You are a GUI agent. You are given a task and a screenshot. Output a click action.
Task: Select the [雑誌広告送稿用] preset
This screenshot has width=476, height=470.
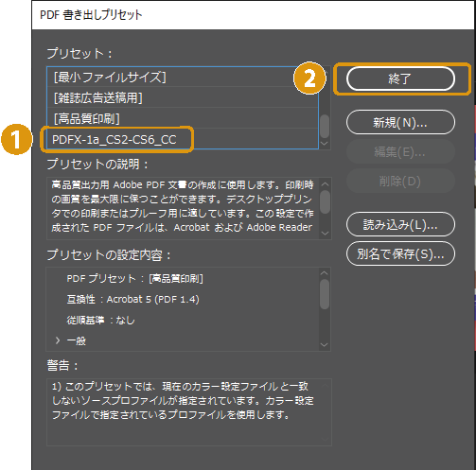(x=183, y=97)
